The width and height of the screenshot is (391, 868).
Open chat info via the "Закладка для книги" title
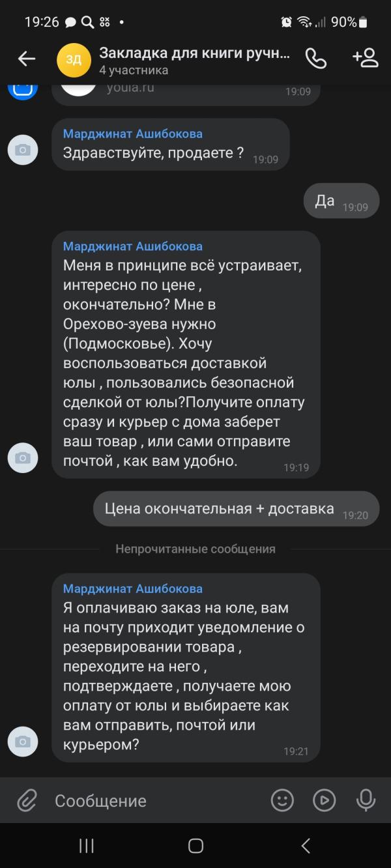pyautogui.click(x=194, y=53)
